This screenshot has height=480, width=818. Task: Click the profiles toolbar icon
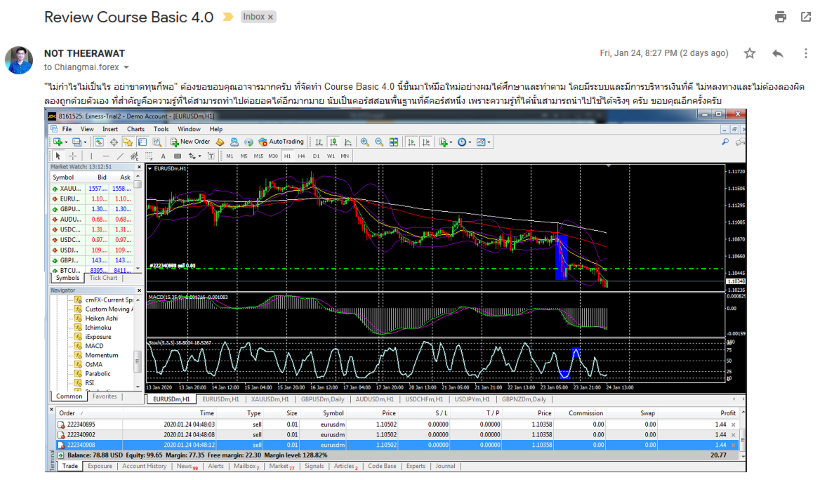pyautogui.click(x=76, y=142)
